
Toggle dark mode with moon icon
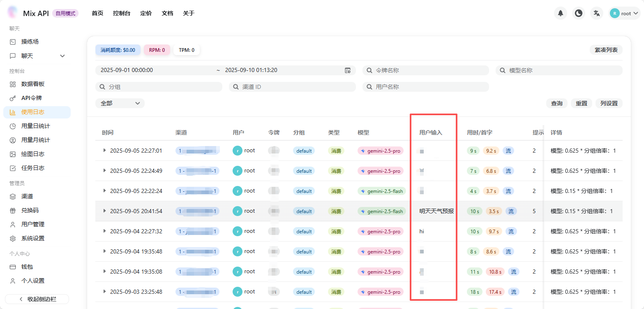click(x=579, y=14)
